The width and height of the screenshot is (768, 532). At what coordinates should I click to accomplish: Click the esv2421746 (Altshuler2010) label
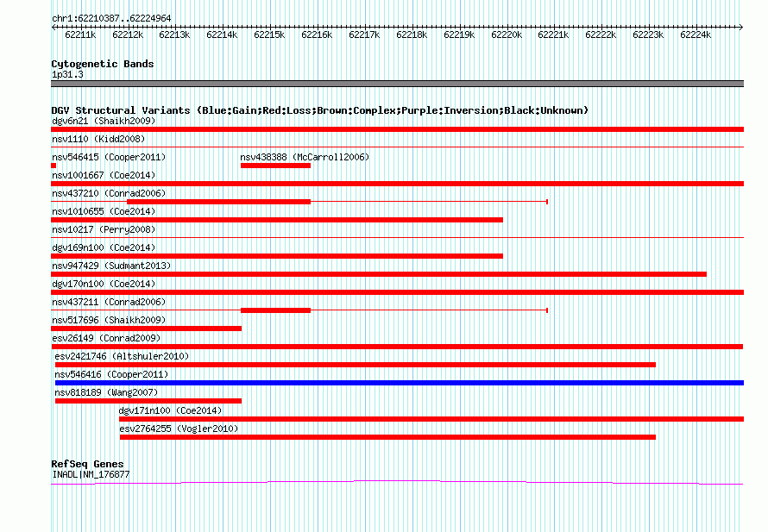click(122, 356)
